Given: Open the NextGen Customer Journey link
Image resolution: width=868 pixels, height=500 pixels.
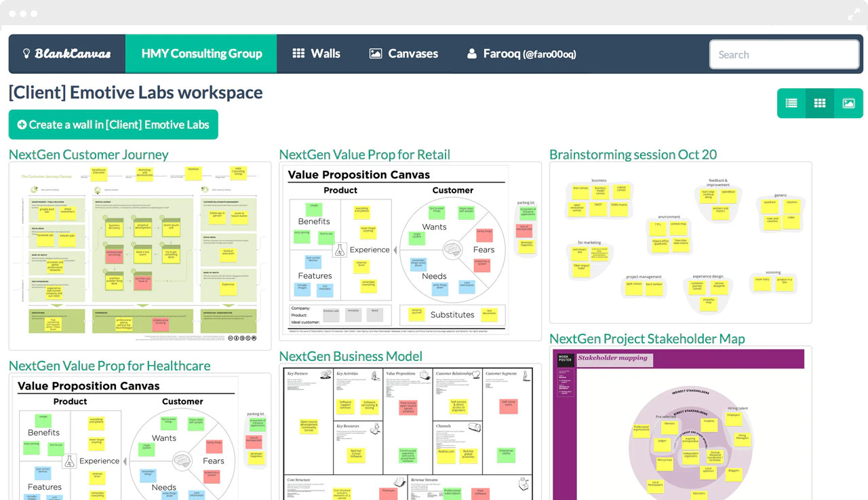Looking at the screenshot, I should coord(89,155).
